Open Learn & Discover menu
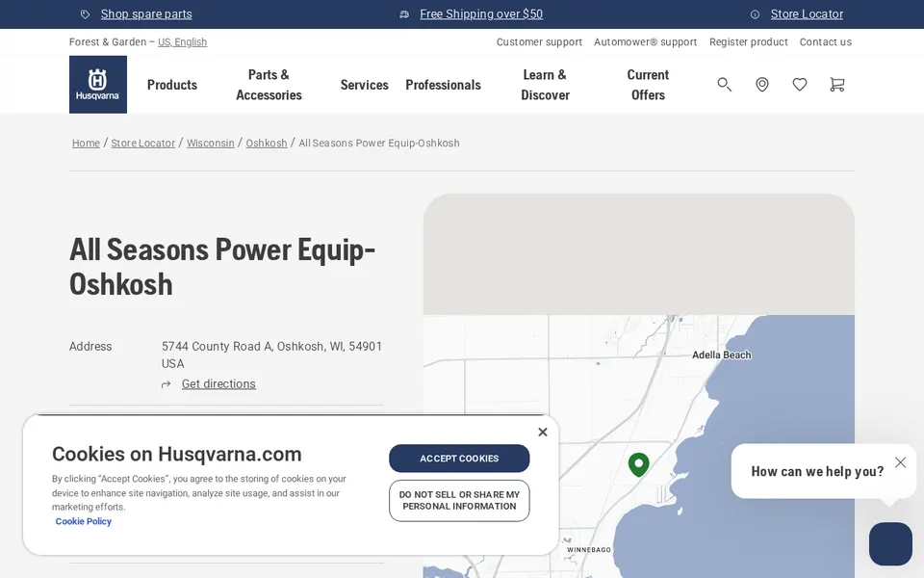Viewport: 924px width, 578px height. (x=545, y=85)
